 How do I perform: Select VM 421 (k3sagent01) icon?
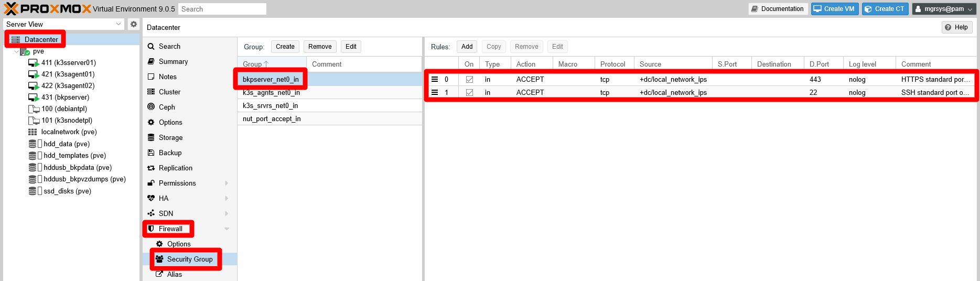pyautogui.click(x=34, y=74)
